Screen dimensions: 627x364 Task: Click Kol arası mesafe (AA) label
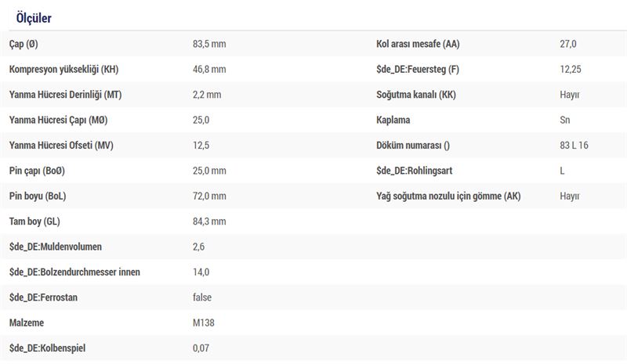pos(418,44)
